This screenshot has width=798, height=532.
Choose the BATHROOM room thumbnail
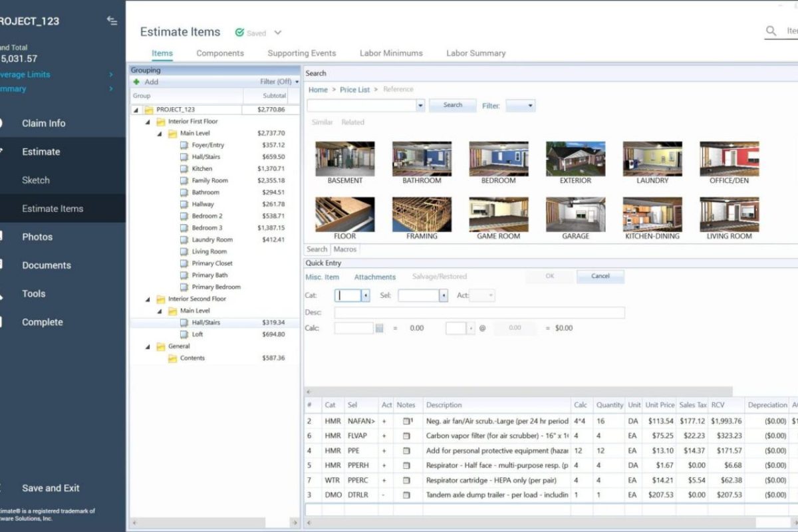(x=422, y=159)
